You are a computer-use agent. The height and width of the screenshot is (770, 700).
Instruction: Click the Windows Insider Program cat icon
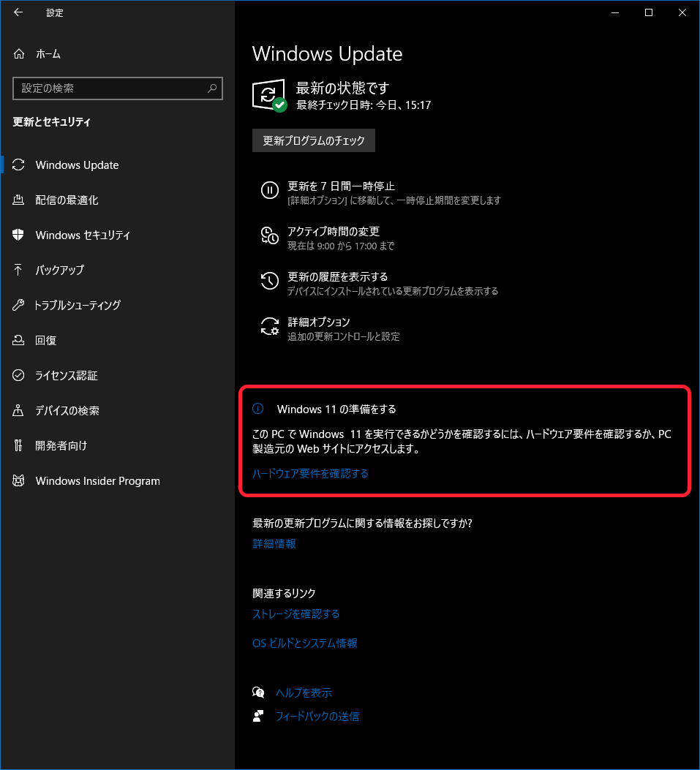pos(19,480)
